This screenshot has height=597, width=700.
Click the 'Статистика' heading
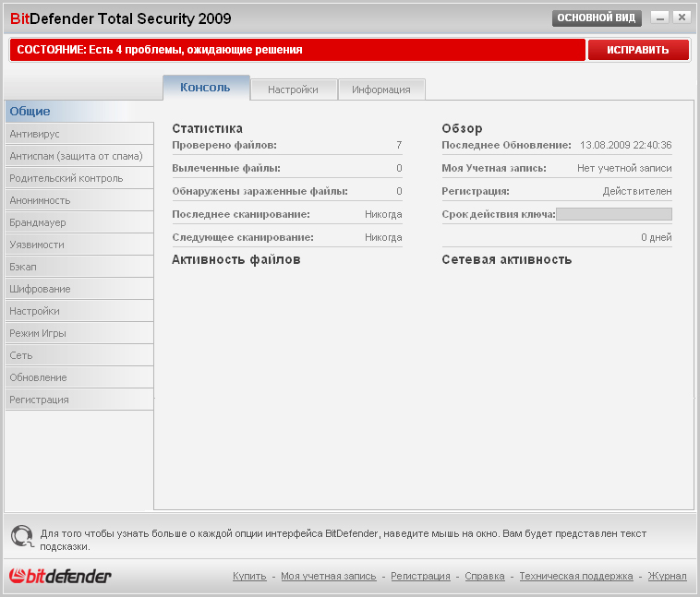208,128
